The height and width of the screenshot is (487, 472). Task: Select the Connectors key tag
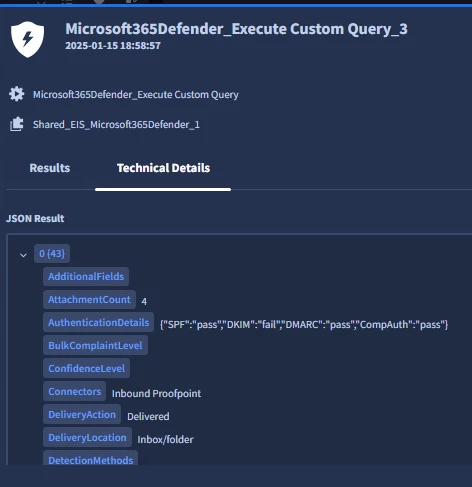[x=75, y=391]
